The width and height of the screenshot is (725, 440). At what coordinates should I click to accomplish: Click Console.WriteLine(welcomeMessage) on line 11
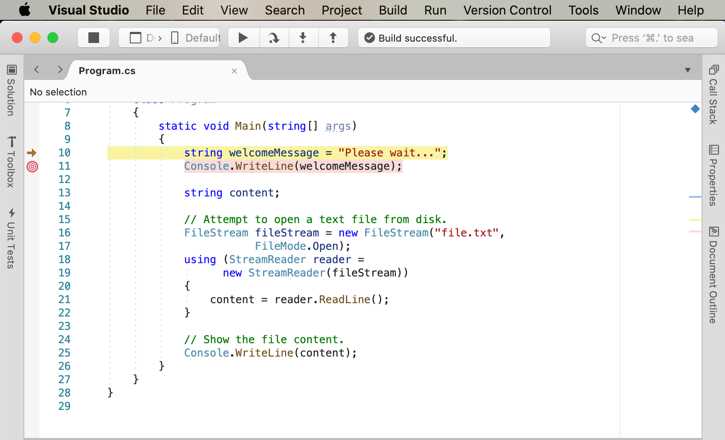point(293,166)
